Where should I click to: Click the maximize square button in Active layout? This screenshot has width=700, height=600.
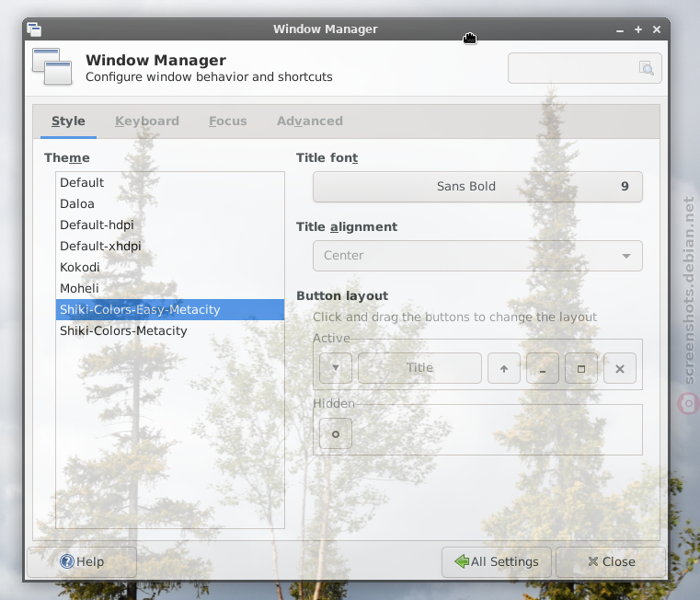tap(581, 368)
